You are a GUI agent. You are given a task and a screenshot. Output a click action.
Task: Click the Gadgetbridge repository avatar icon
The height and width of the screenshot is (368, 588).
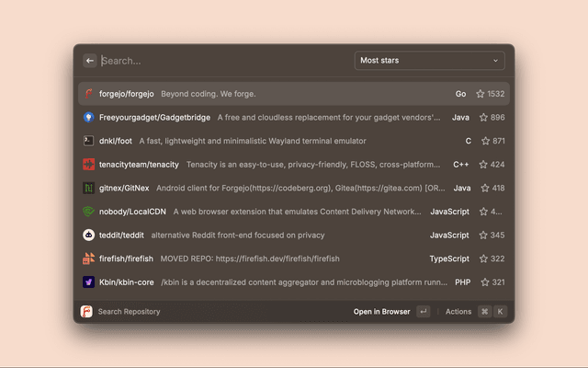click(89, 118)
